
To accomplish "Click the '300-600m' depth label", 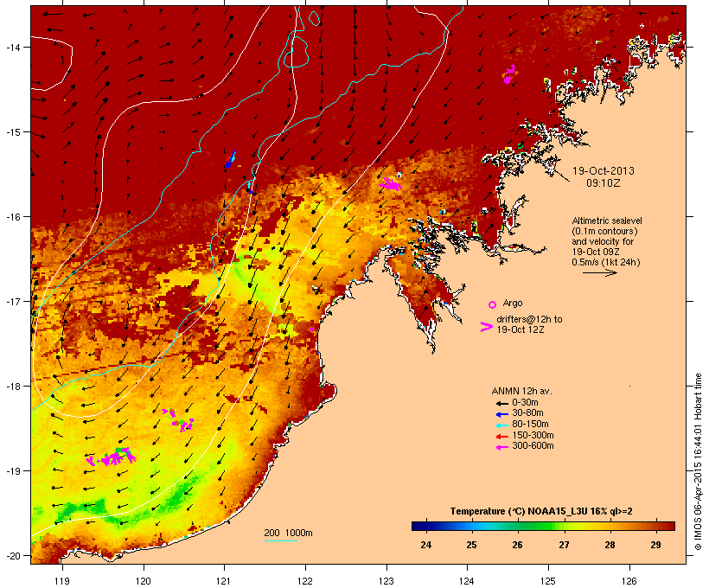I will tap(533, 446).
